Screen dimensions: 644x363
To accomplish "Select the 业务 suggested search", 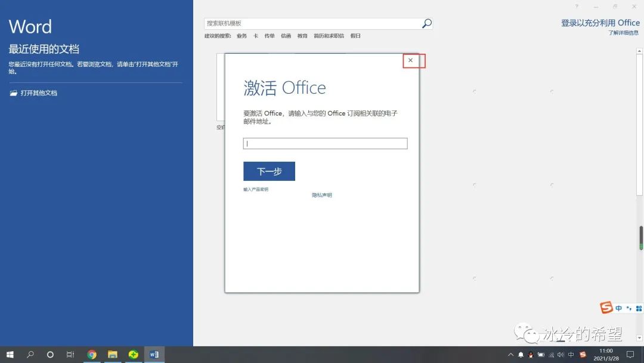I will [x=241, y=36].
